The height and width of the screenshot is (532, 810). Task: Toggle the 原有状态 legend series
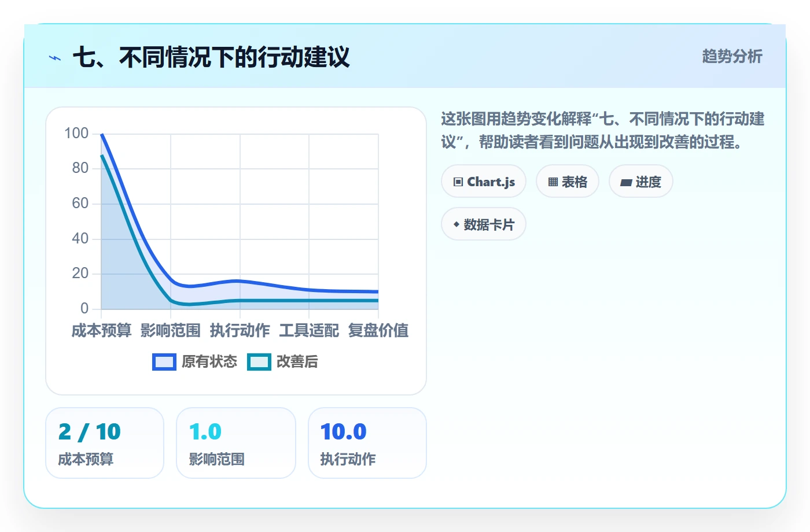point(195,361)
